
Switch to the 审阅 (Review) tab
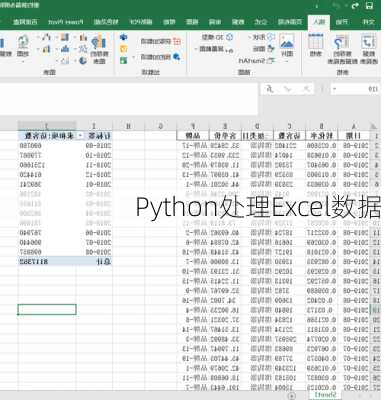pyautogui.click(x=215, y=22)
